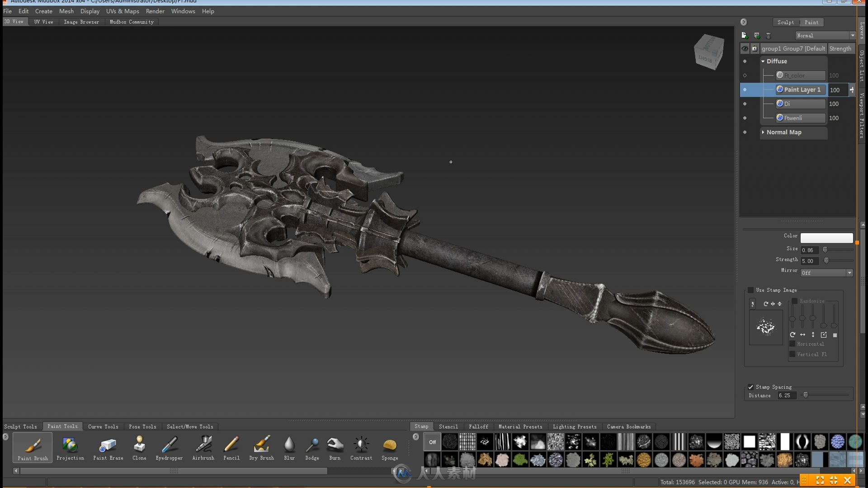Select the Di paint layer

coord(801,104)
